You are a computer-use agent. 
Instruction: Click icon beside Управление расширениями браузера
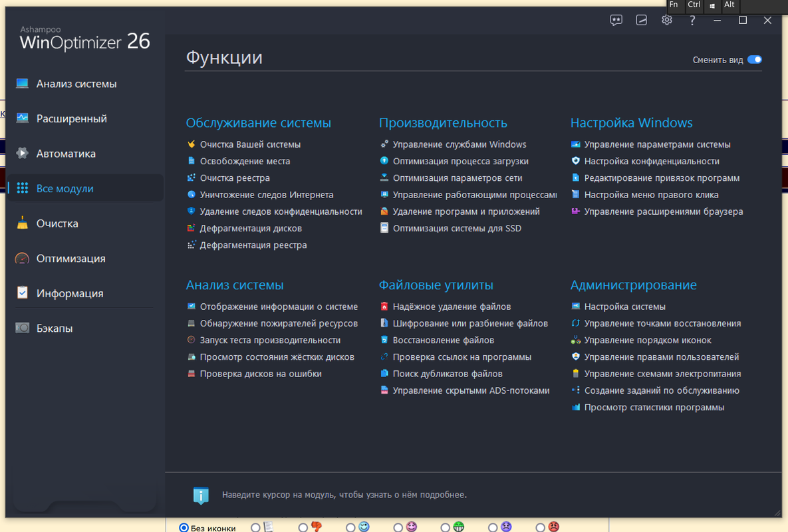(575, 211)
